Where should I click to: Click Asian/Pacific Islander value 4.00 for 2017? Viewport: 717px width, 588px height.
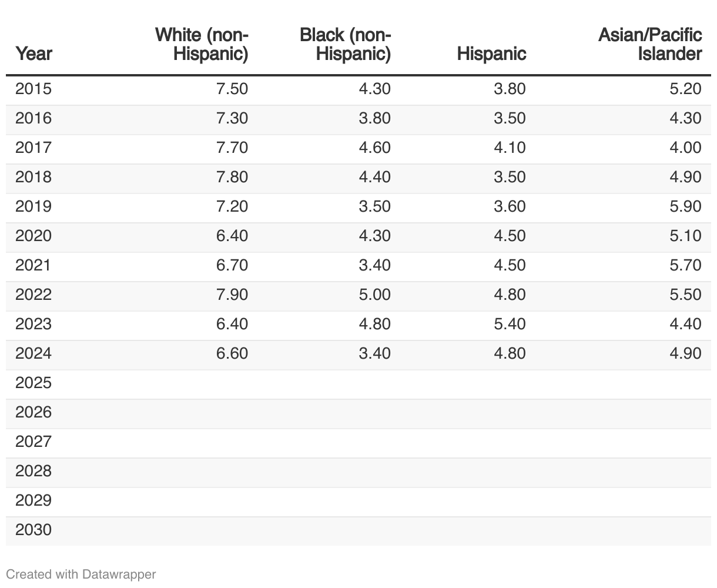685,148
